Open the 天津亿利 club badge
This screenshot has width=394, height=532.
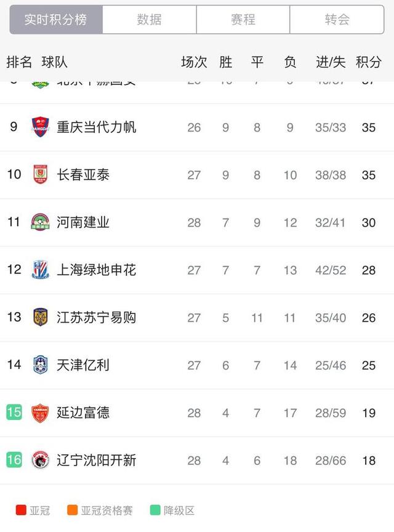coord(40,365)
